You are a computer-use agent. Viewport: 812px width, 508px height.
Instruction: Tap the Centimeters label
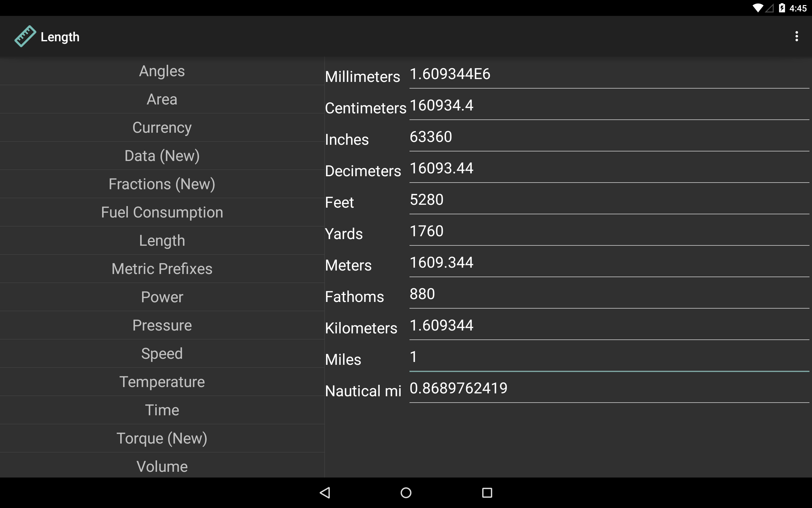(365, 108)
